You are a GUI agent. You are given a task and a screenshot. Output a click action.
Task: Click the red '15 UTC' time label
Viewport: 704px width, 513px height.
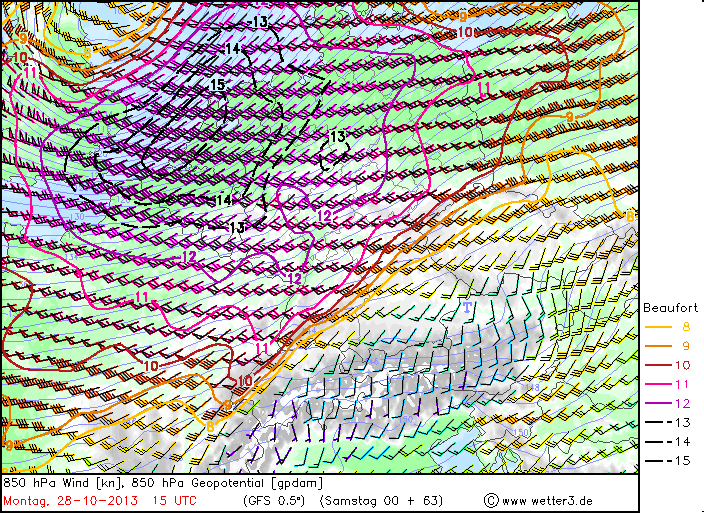pyautogui.click(x=174, y=500)
